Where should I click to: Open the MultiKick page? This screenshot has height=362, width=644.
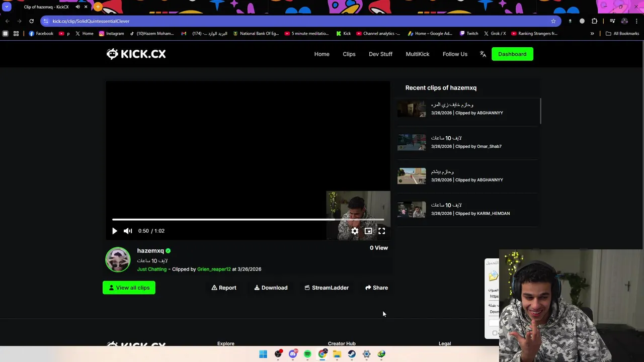[418, 54]
